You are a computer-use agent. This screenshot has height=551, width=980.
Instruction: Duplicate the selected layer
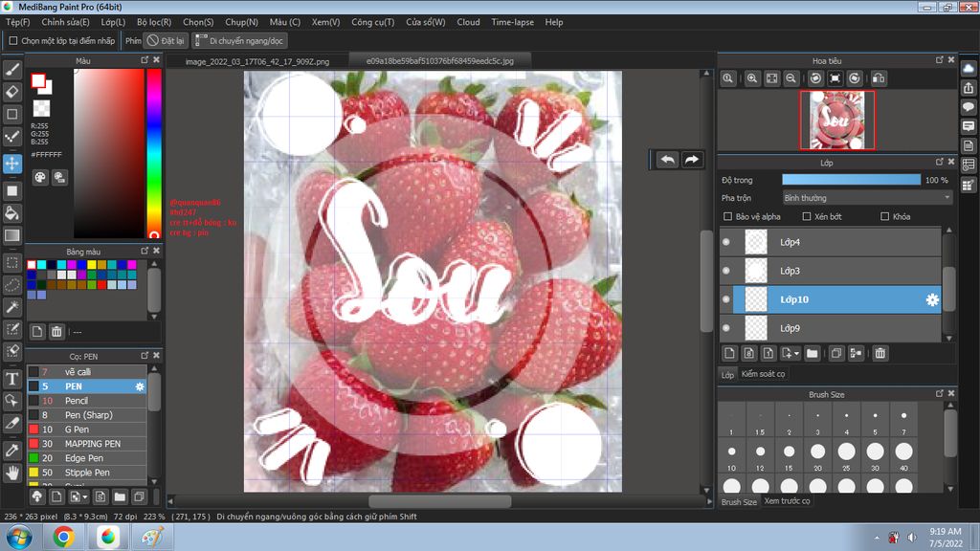(836, 354)
